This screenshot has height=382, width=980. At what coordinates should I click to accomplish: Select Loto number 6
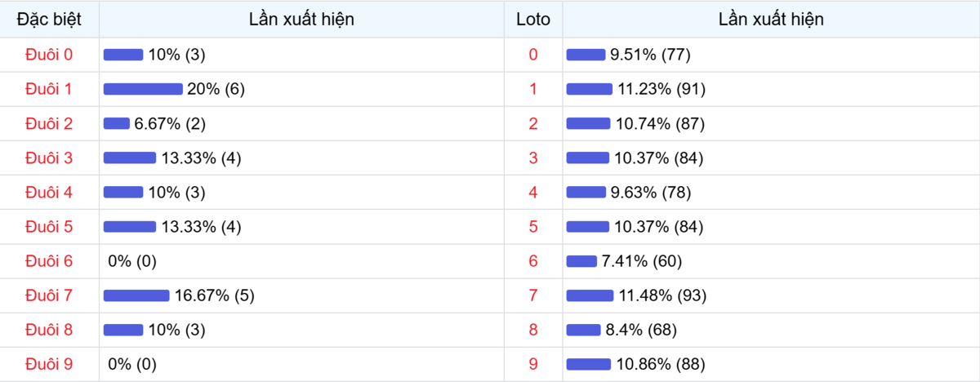(x=533, y=261)
